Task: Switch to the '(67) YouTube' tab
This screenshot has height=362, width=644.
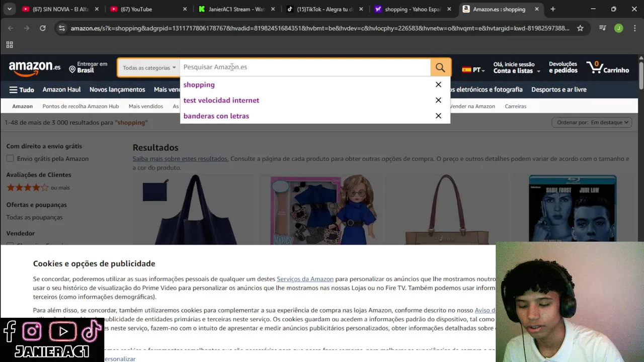Action: tap(149, 9)
